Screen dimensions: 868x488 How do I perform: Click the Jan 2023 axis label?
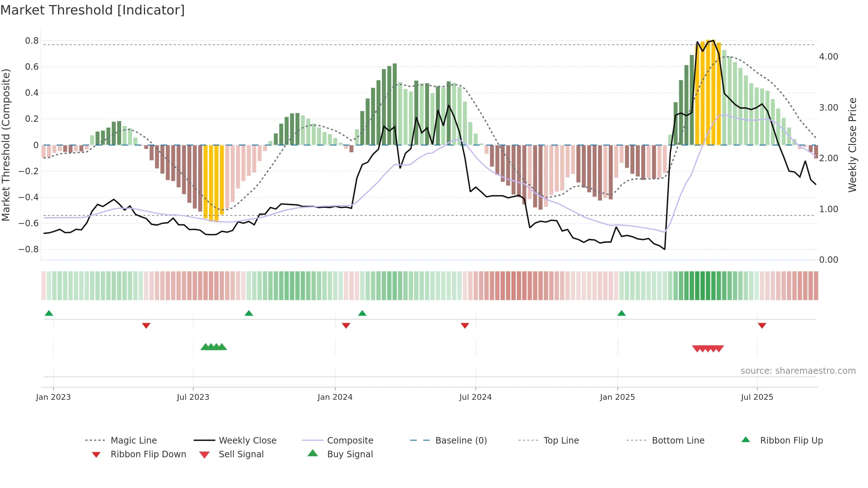coord(54,397)
